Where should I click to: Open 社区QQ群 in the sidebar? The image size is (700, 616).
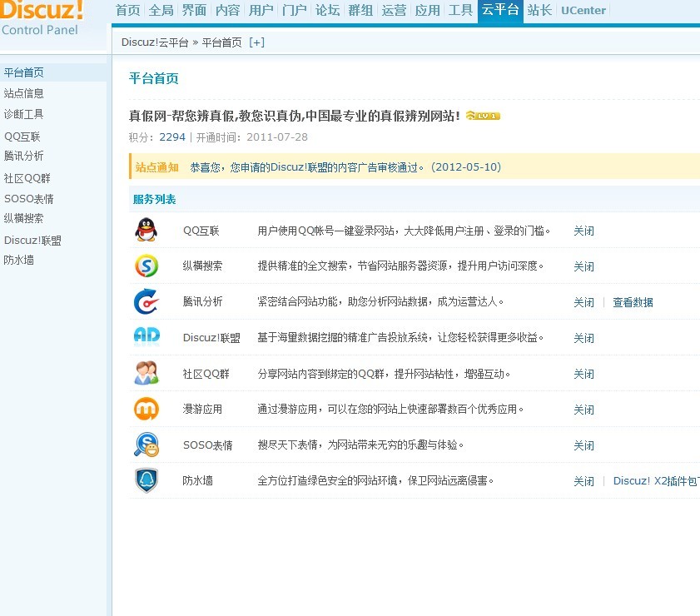click(x=27, y=178)
